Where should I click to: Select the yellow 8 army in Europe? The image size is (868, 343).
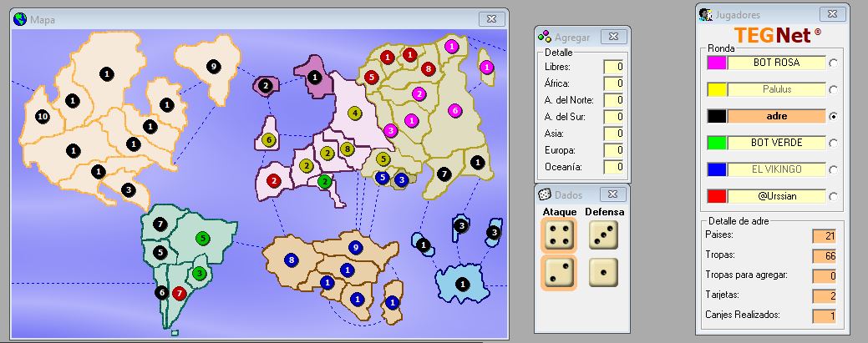(347, 149)
